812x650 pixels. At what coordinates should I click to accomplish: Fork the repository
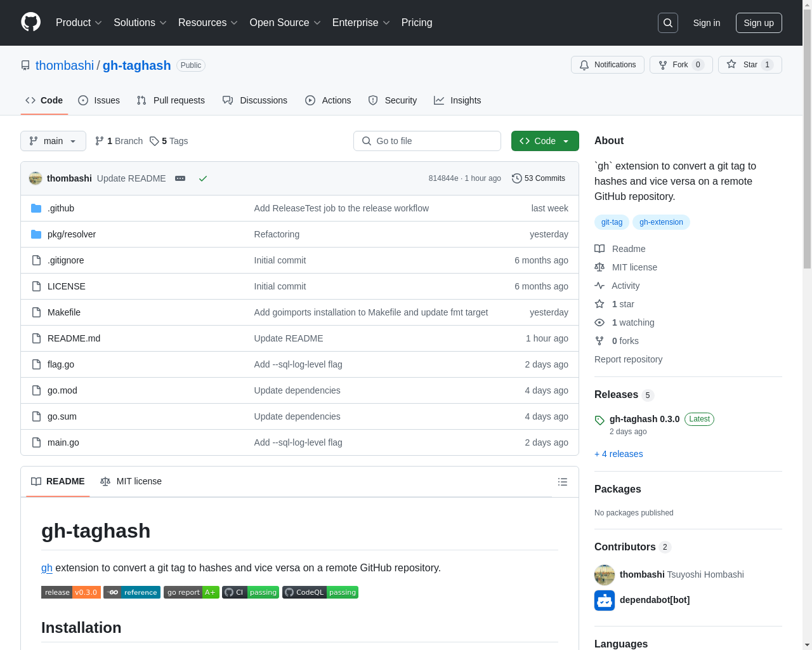tap(681, 65)
